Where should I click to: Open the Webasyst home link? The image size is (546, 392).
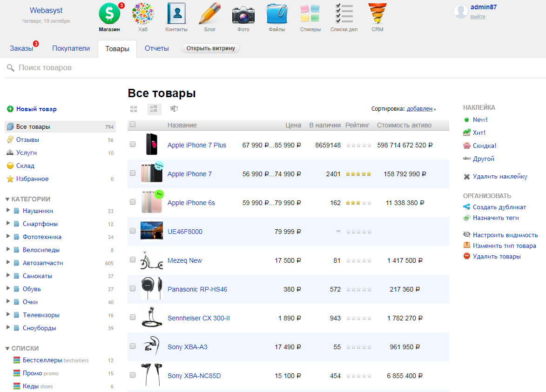[x=46, y=10]
